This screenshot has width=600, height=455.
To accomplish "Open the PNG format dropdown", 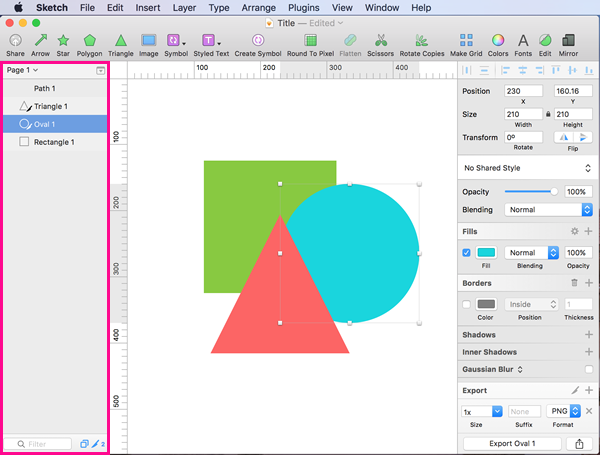I will click(x=564, y=411).
